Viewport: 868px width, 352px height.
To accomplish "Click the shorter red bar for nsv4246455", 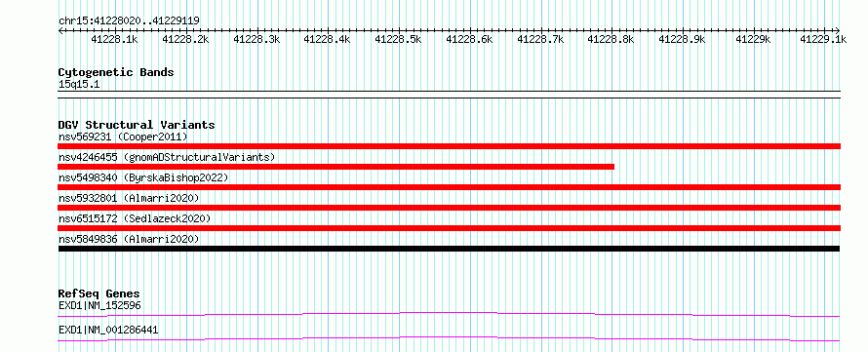I will [336, 167].
